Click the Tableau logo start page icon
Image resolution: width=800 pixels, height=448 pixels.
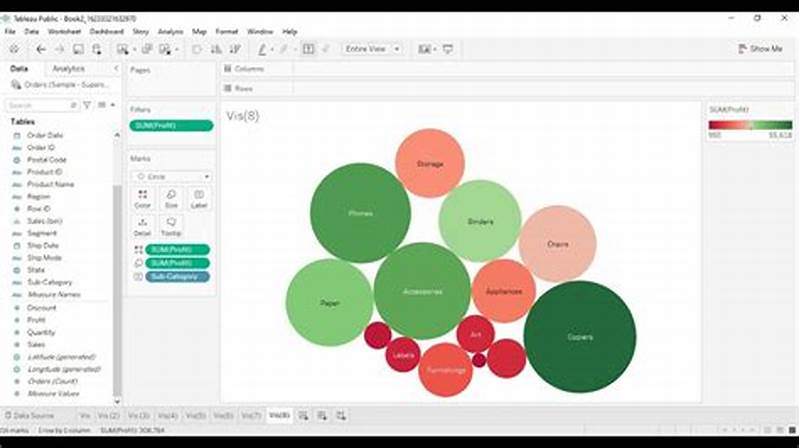pos(14,49)
